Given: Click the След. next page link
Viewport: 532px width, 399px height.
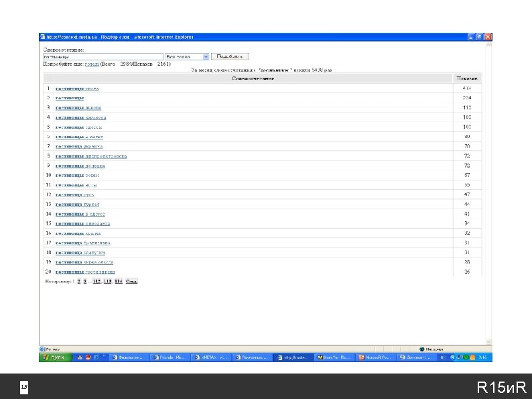Looking at the screenshot, I should [131, 281].
